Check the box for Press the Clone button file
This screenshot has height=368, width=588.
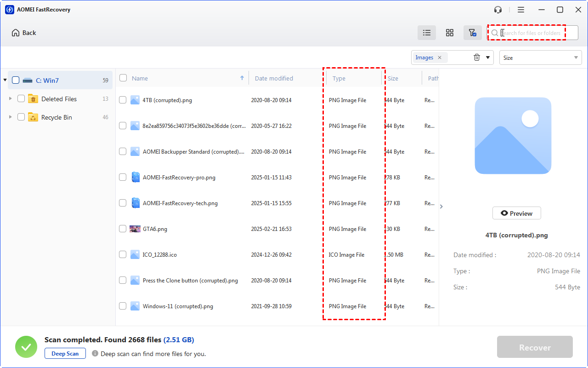123,280
